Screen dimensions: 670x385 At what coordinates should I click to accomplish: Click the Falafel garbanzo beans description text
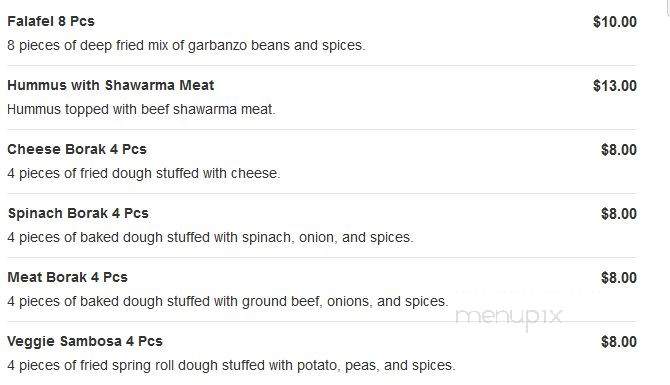[186, 45]
